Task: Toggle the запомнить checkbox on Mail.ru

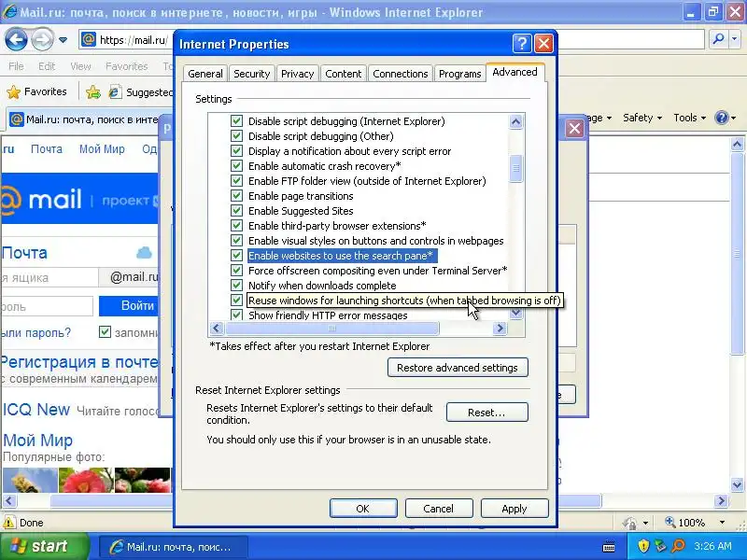Action: (x=105, y=332)
